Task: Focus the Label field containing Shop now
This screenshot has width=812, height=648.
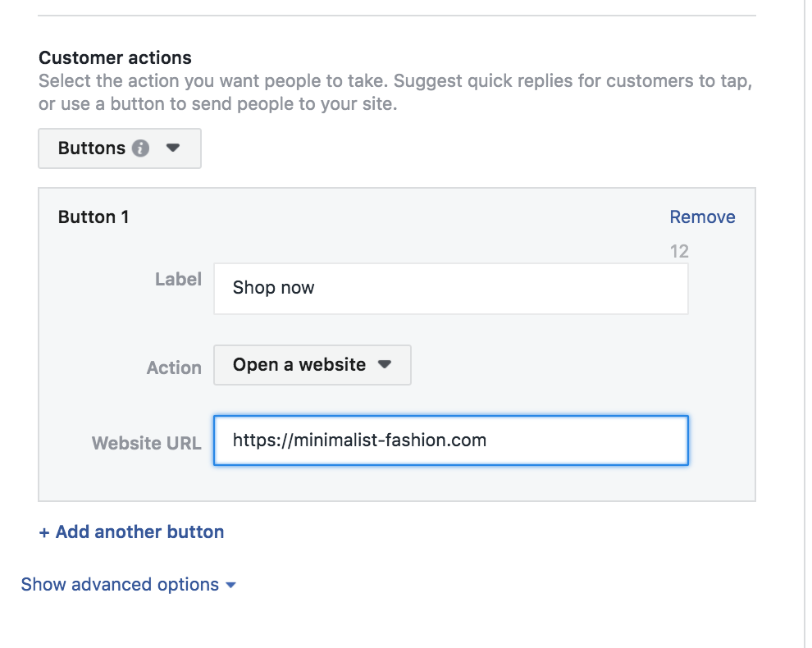Action: pyautogui.click(x=450, y=288)
